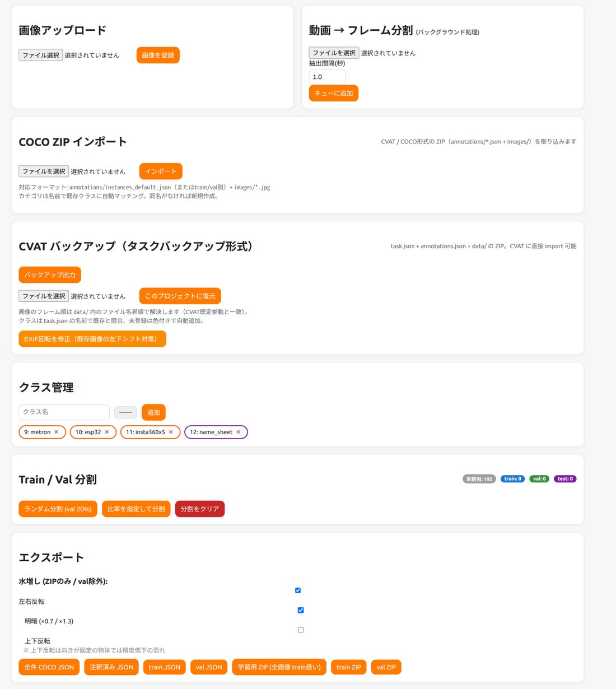
Task: Toggle the 左右反転 augmentation checkbox
Action: click(298, 590)
